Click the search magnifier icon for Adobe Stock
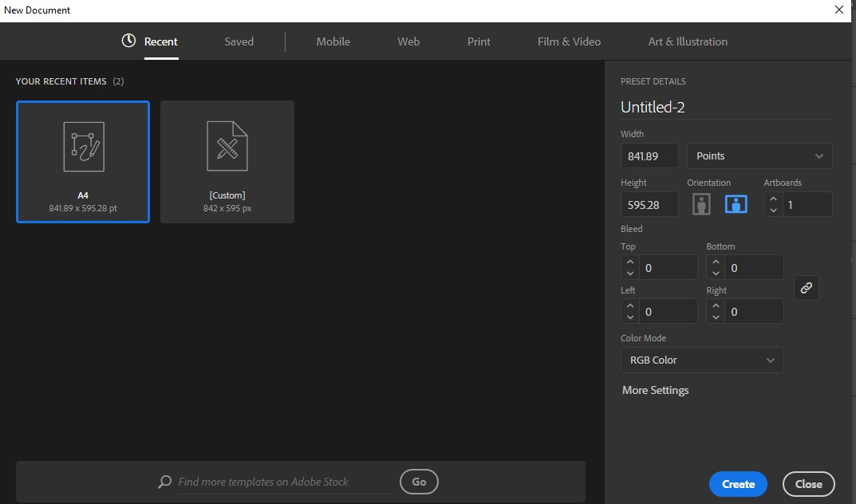The image size is (856, 504). click(164, 482)
